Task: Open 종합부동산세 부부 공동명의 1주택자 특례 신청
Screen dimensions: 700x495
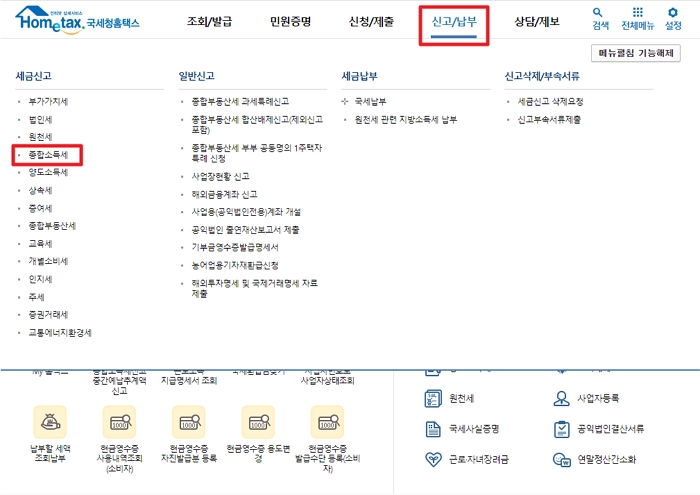Action: click(257, 153)
